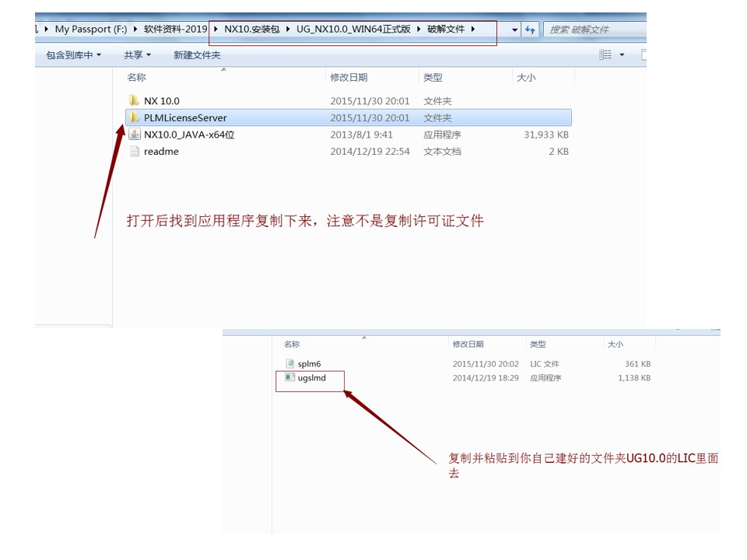Viewport: 747px width, 560px height.
Task: Go to 软件资料-2019 in breadcrumb
Action: (x=175, y=29)
